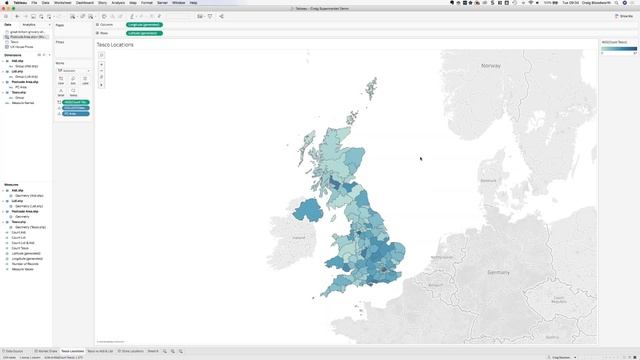Click the New Story icon in bottom tabs
The image size is (640, 360).
click(x=180, y=351)
